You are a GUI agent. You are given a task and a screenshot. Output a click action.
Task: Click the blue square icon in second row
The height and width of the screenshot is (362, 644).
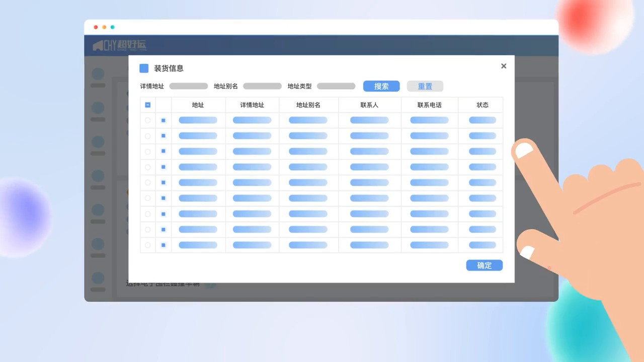point(164,136)
